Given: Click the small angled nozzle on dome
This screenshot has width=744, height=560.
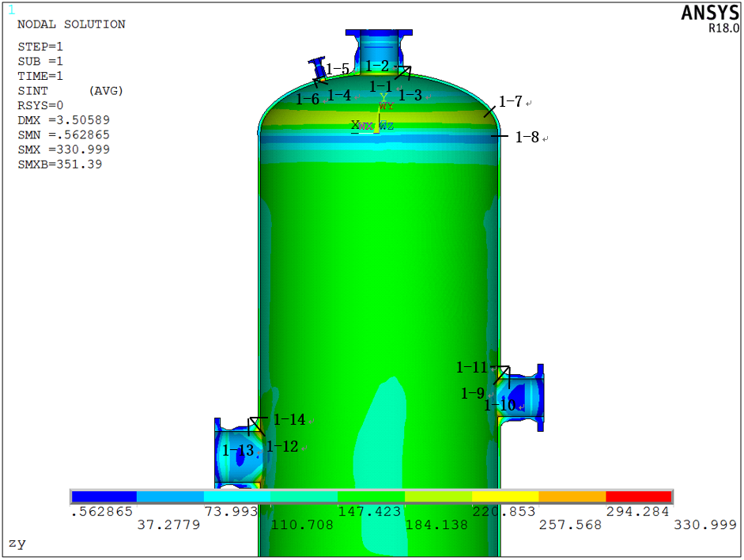Looking at the screenshot, I should 318,70.
